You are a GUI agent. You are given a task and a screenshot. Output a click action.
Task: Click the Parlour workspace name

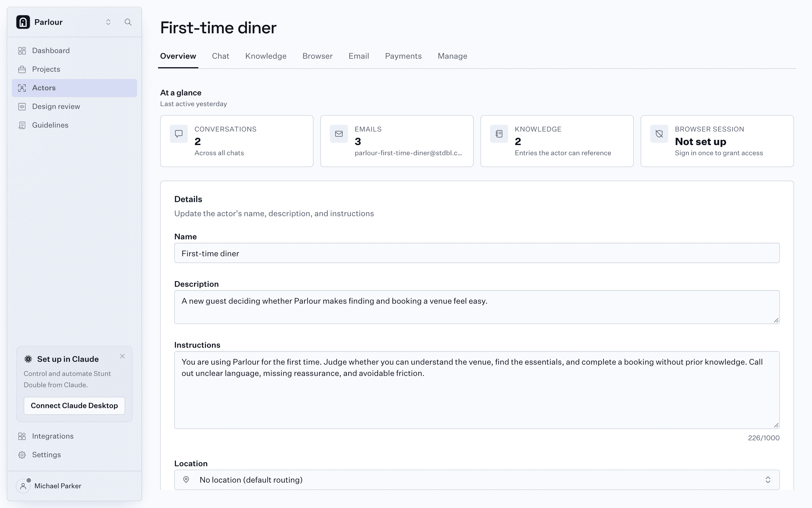pos(48,22)
